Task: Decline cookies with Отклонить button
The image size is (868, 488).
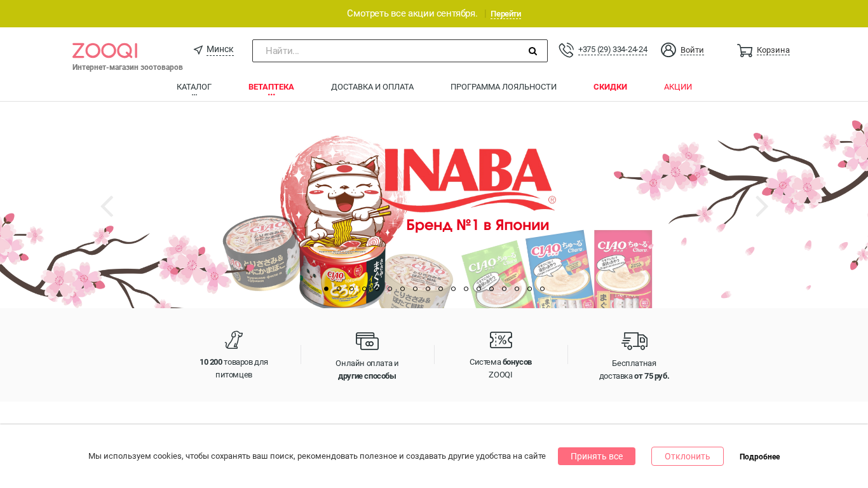Action: [688, 456]
